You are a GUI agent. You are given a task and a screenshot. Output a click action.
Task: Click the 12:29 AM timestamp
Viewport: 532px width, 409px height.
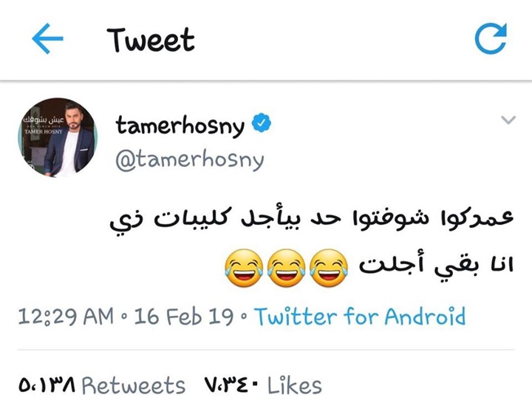66,317
